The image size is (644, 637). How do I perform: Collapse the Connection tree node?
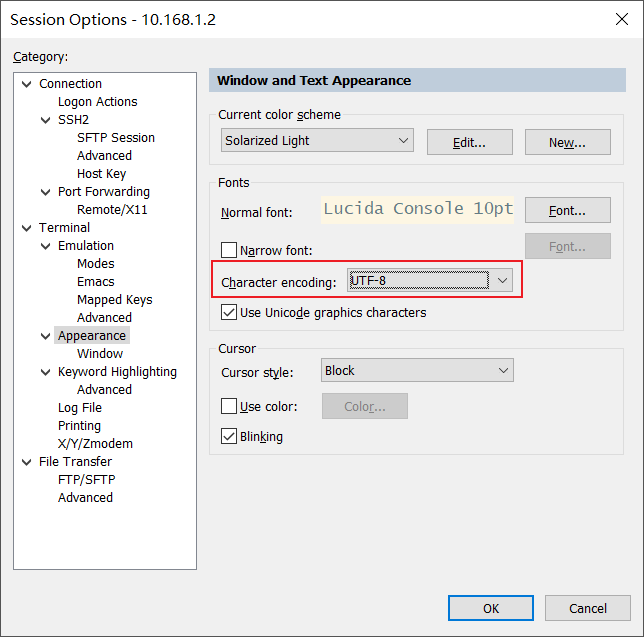pyautogui.click(x=26, y=84)
